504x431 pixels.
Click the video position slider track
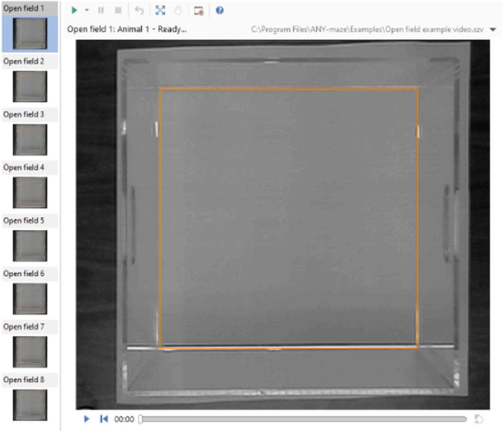pyautogui.click(x=304, y=419)
